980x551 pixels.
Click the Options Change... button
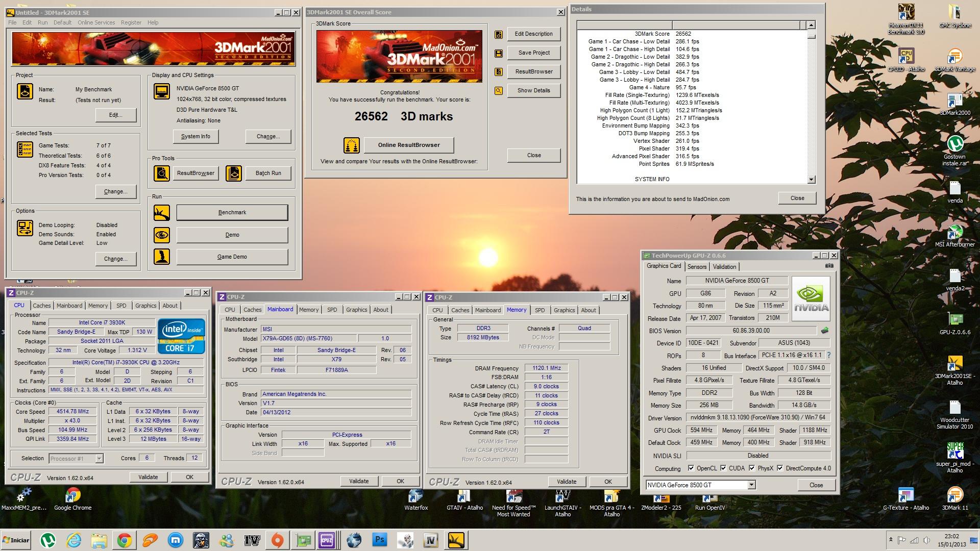click(116, 259)
